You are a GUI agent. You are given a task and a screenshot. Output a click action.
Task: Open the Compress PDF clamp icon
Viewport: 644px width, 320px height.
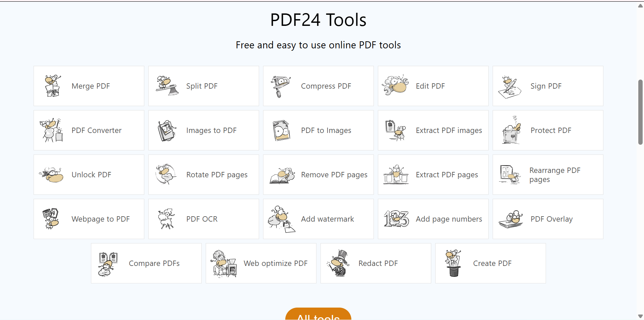pyautogui.click(x=281, y=86)
